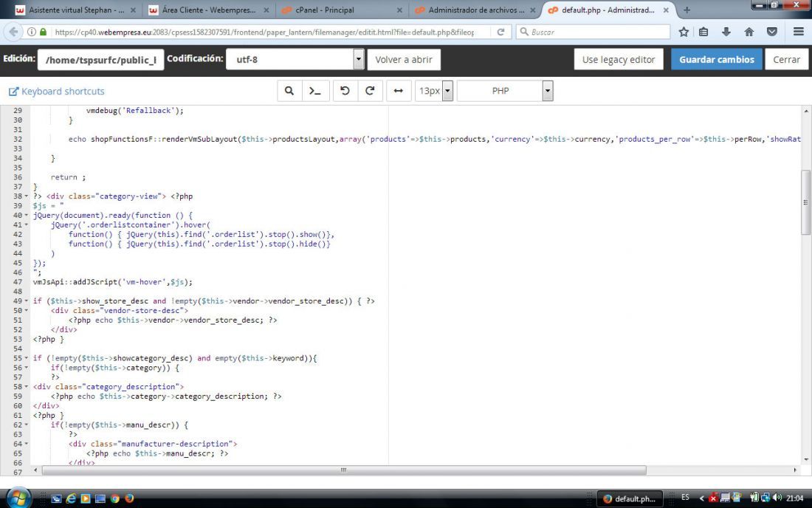Click the green padlock security icon
This screenshot has width=812, height=508.
point(44,32)
